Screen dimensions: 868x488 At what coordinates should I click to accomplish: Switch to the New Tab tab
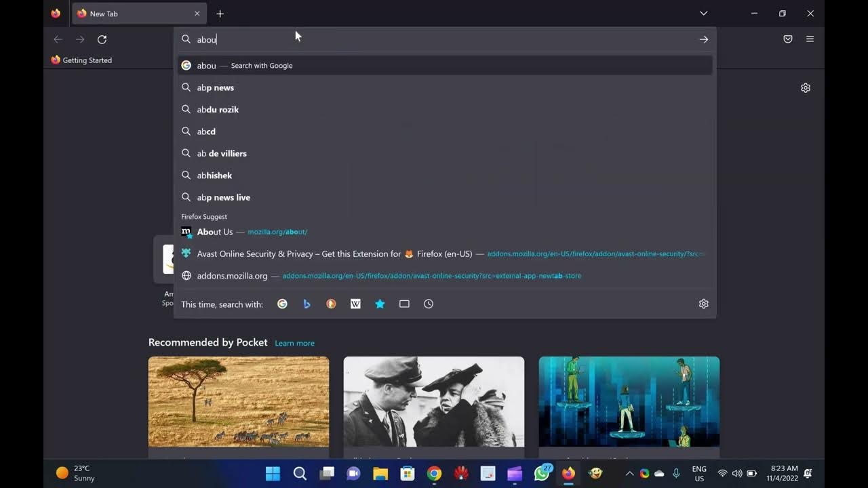coord(139,14)
